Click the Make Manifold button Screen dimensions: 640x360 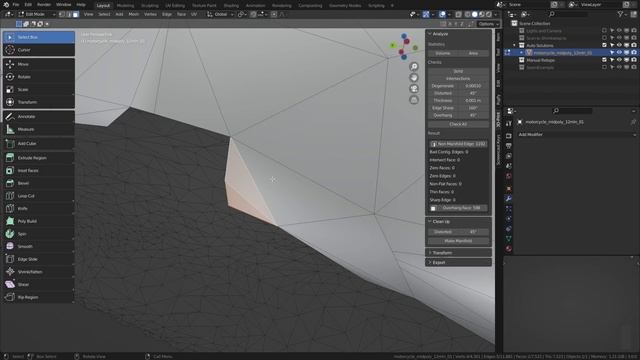coord(458,241)
